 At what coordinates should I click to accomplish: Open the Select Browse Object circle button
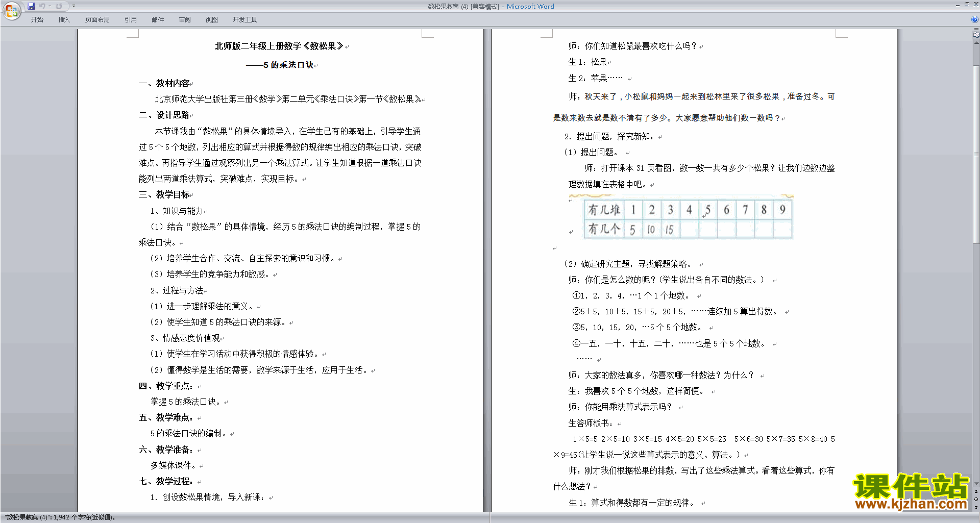976,500
